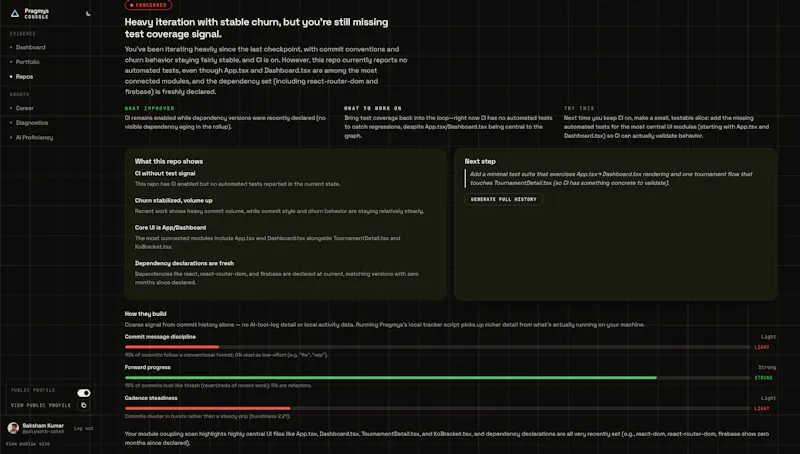Click the 'What improved' label

click(x=149, y=108)
